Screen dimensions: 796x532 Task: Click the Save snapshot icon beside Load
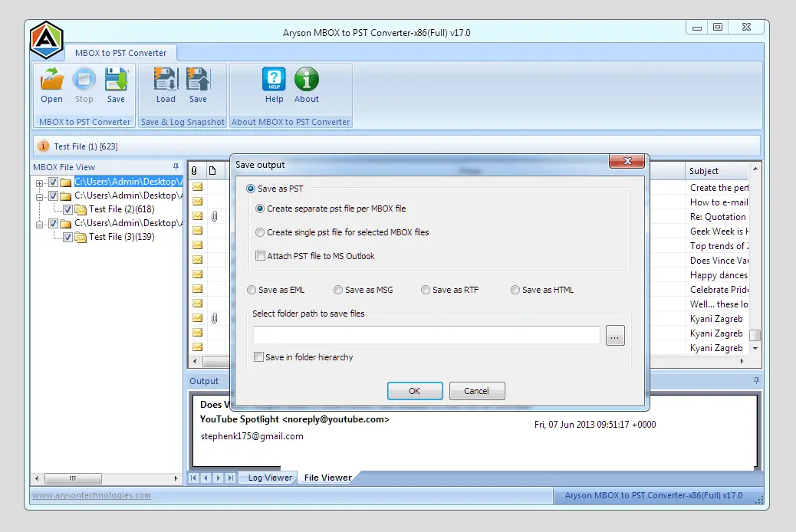coord(198,80)
